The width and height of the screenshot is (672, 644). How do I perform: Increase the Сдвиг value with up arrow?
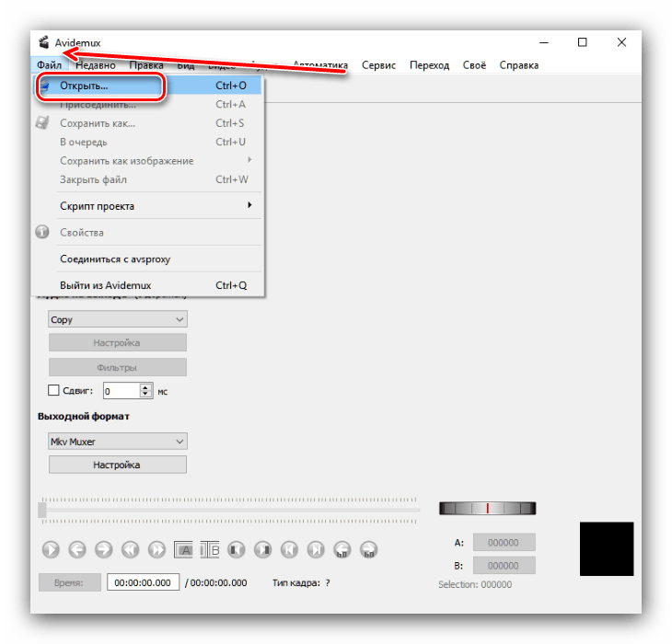[145, 387]
